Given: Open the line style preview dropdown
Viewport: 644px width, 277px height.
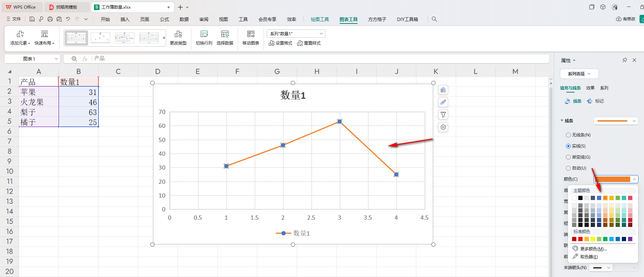Looking at the screenshot, I should [x=616, y=121].
